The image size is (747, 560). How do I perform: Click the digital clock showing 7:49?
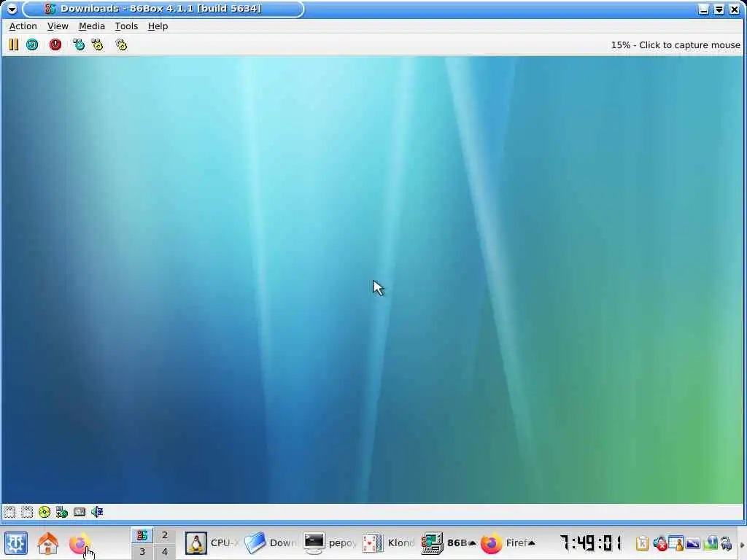tap(590, 542)
